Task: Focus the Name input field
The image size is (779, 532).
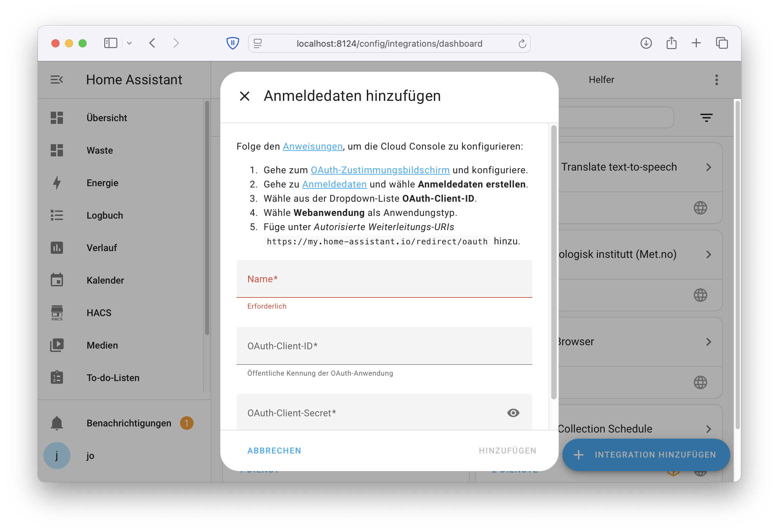Action: 384,279
